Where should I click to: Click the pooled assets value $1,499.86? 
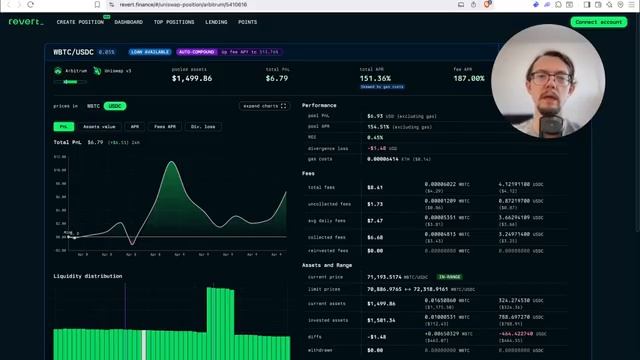pos(192,78)
